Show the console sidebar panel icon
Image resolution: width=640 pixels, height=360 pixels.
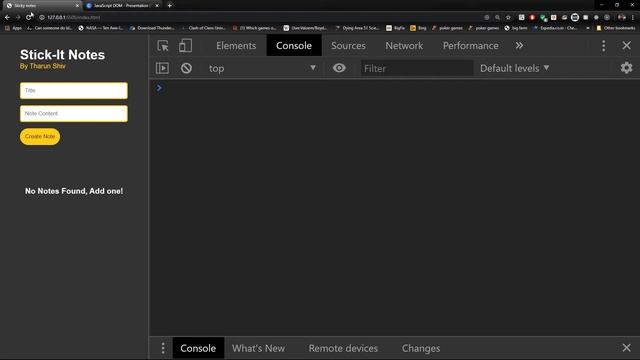pyautogui.click(x=162, y=68)
